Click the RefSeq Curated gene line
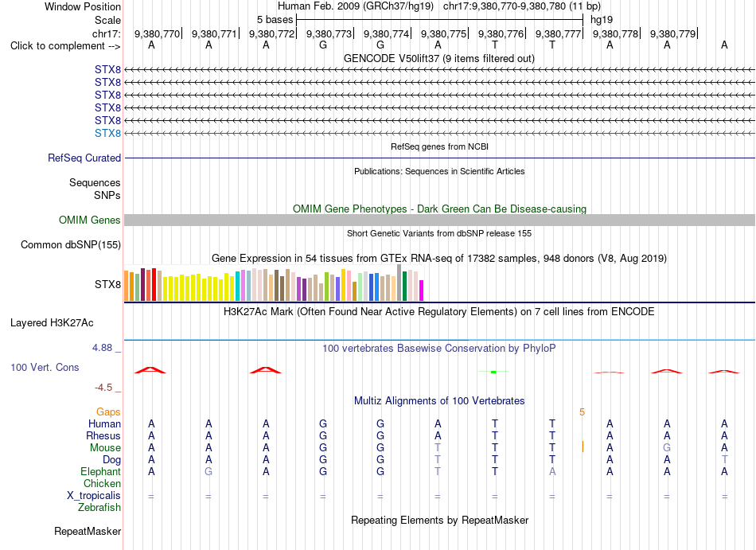756x550 pixels. 439,158
